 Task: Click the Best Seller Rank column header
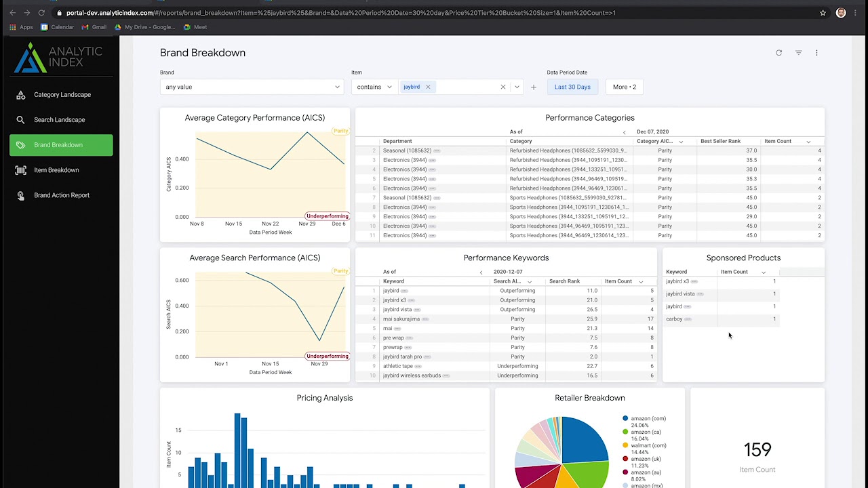click(720, 141)
